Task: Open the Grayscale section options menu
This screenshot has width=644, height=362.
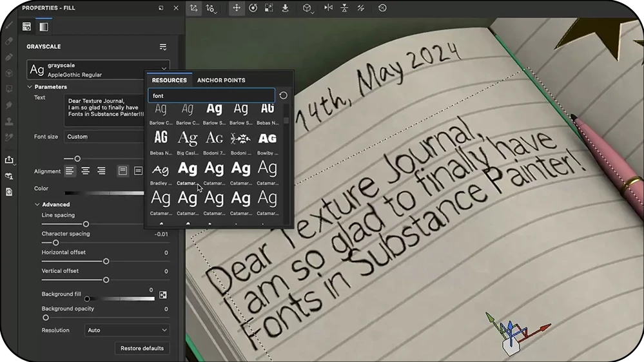Action: 163,47
